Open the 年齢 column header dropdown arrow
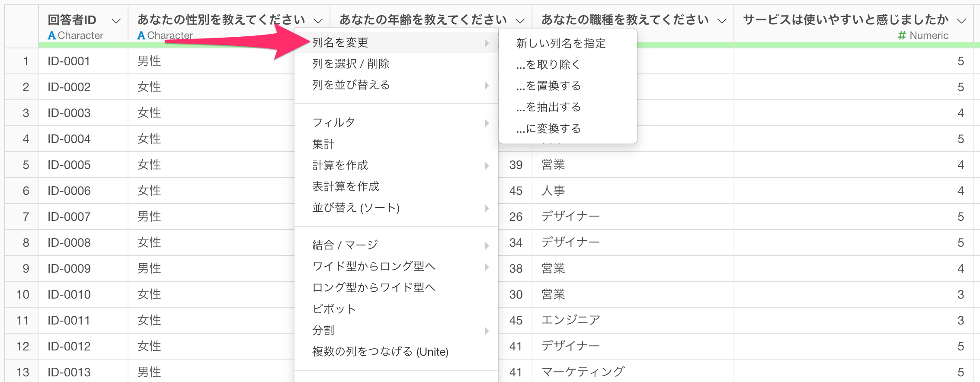This screenshot has height=382, width=980. pos(520,20)
